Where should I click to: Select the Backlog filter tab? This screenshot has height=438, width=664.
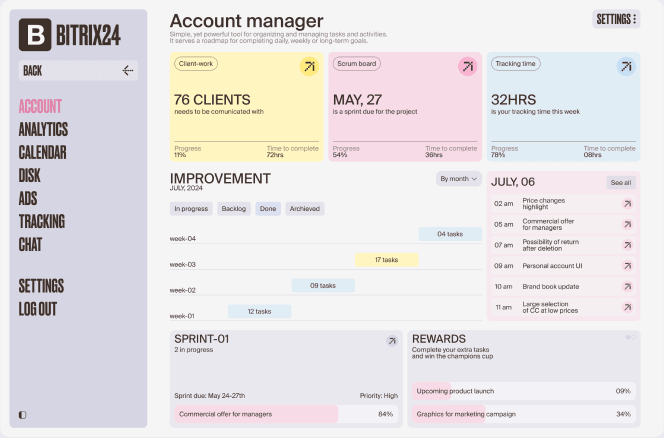[234, 208]
